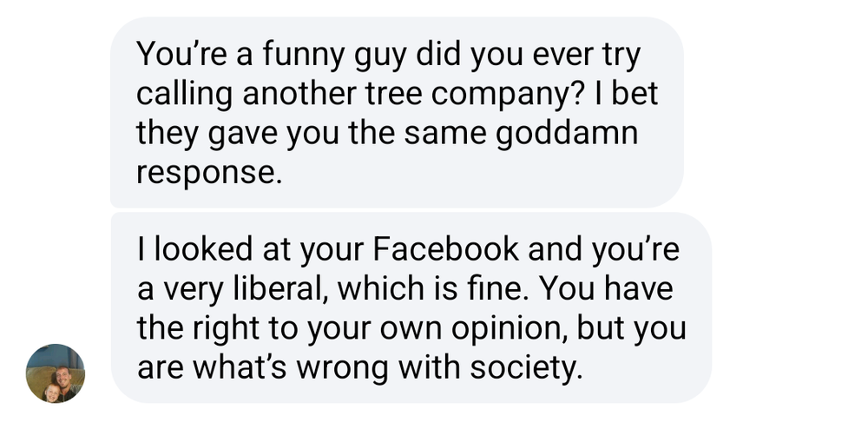The width and height of the screenshot is (868, 429).
Task: Select the second message about Facebook
Action: click(410, 307)
